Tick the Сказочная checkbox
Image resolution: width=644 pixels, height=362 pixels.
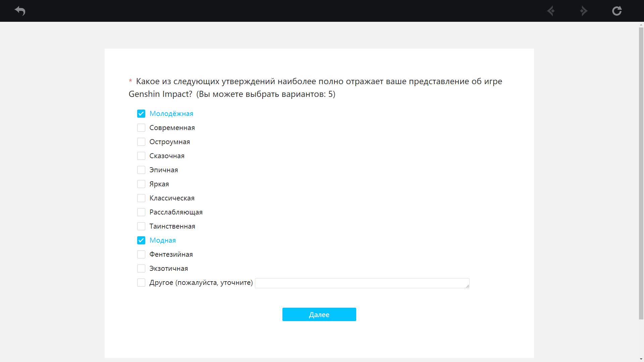pos(141,156)
